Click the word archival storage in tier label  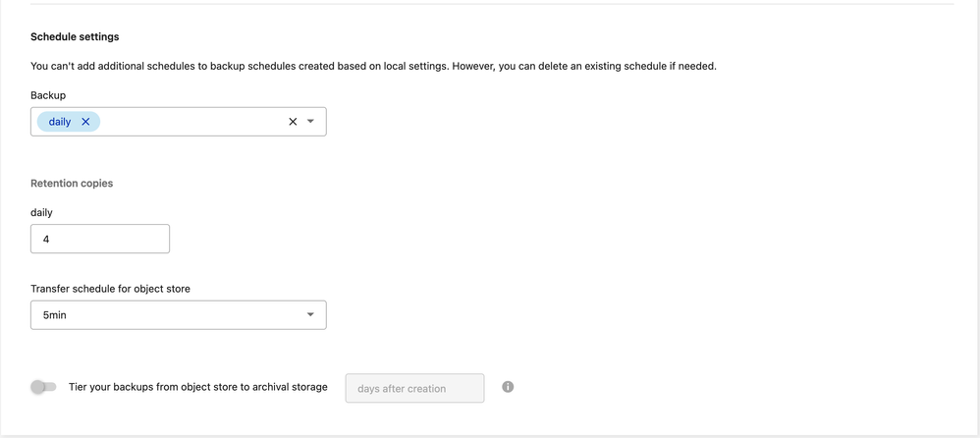point(290,387)
